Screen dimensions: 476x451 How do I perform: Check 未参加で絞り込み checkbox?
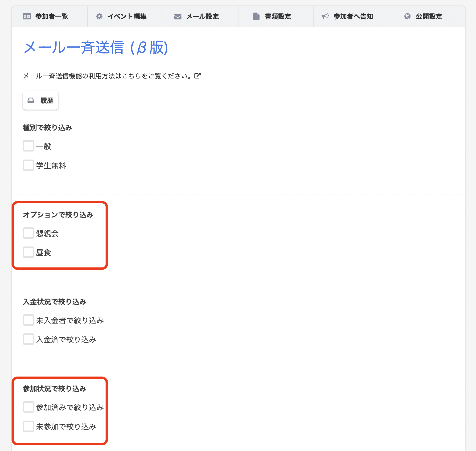click(x=28, y=426)
